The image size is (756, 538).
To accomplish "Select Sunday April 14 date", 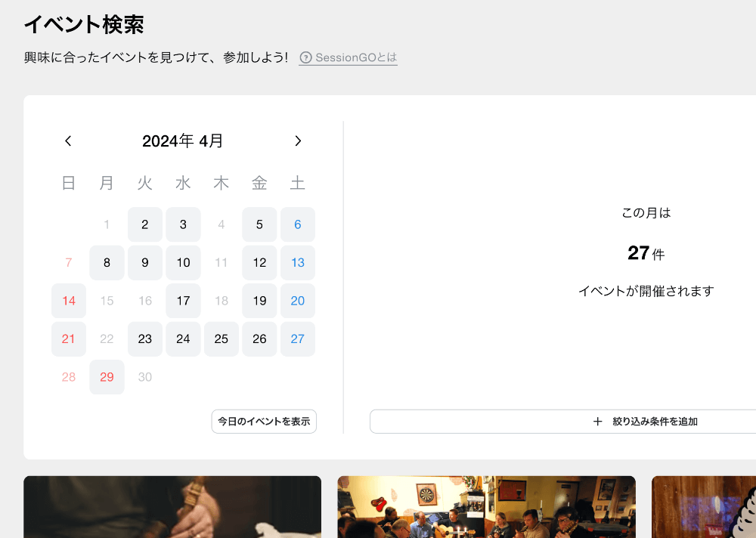I will click(x=69, y=301).
